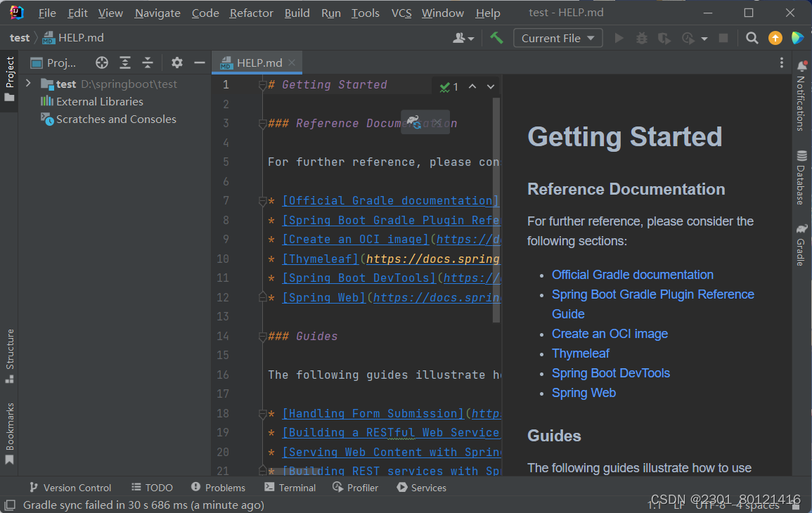Viewport: 812px width, 513px height.
Task: Open the Problems tool window
Action: [x=218, y=487]
